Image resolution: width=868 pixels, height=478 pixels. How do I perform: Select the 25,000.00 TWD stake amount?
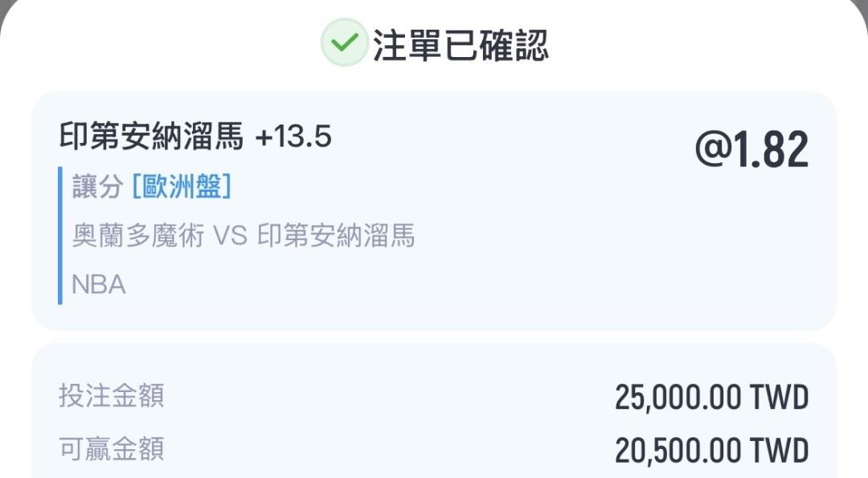pos(711,398)
